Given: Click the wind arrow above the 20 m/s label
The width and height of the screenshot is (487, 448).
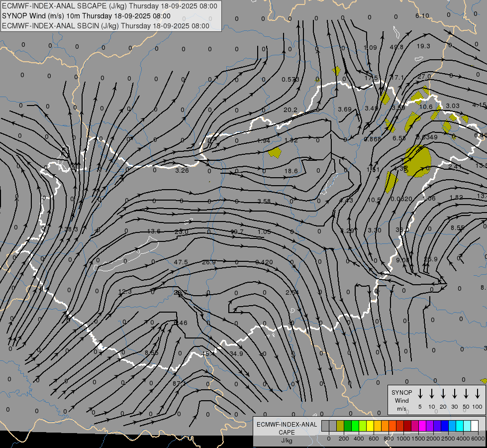Looking at the screenshot, I should click(443, 393).
